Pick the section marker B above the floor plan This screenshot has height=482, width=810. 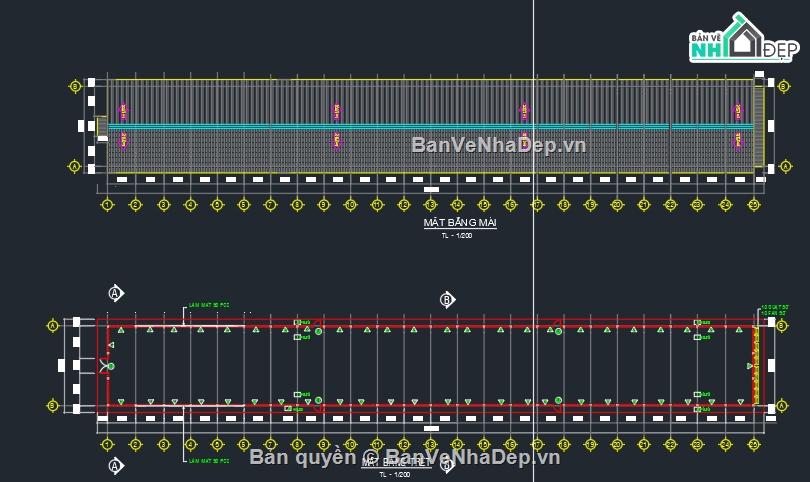[x=447, y=300]
